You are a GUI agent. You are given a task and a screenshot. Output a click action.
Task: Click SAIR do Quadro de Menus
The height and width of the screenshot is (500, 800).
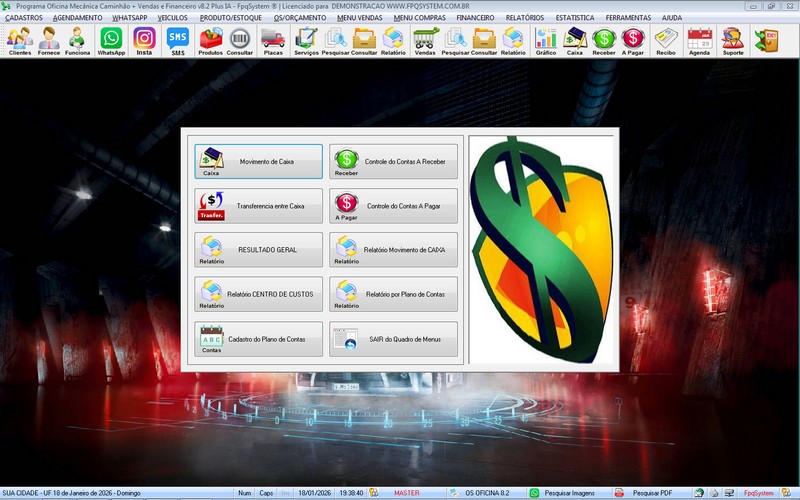pos(393,340)
